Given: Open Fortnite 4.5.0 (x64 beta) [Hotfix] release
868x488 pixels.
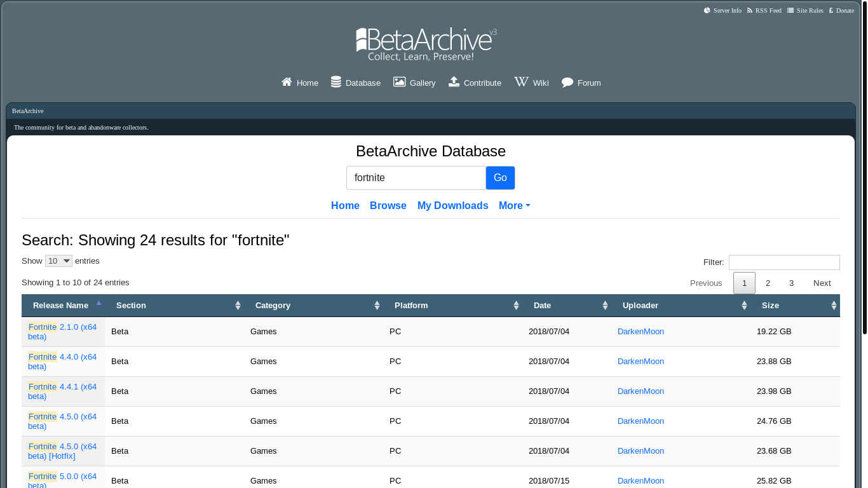Looking at the screenshot, I should pyautogui.click(x=62, y=451).
